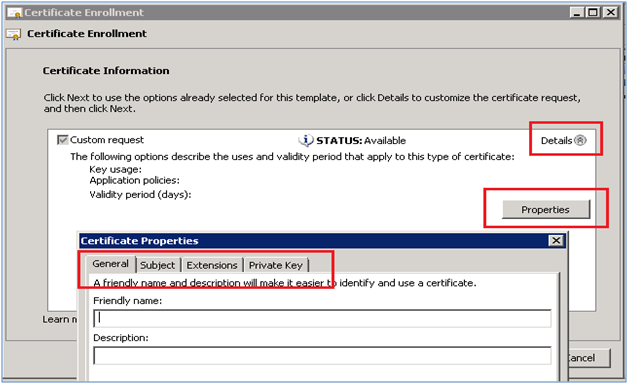This screenshot has width=629, height=384.
Task: Close the Certificate Enrollment window
Action: click(611, 12)
